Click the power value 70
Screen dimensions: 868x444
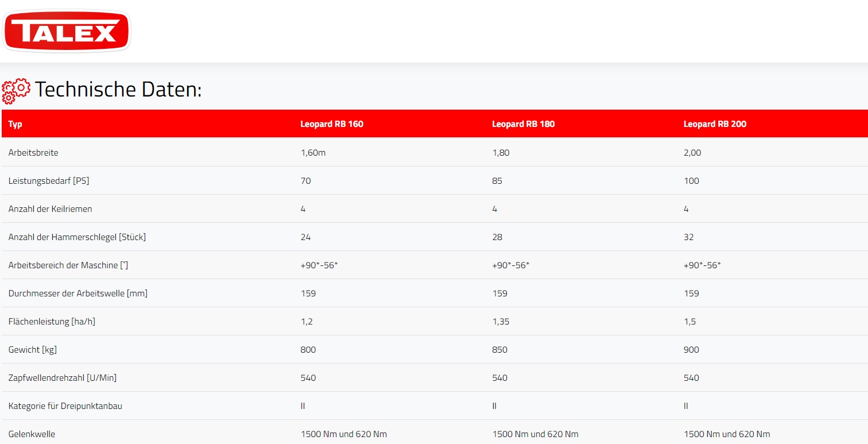[306, 181]
